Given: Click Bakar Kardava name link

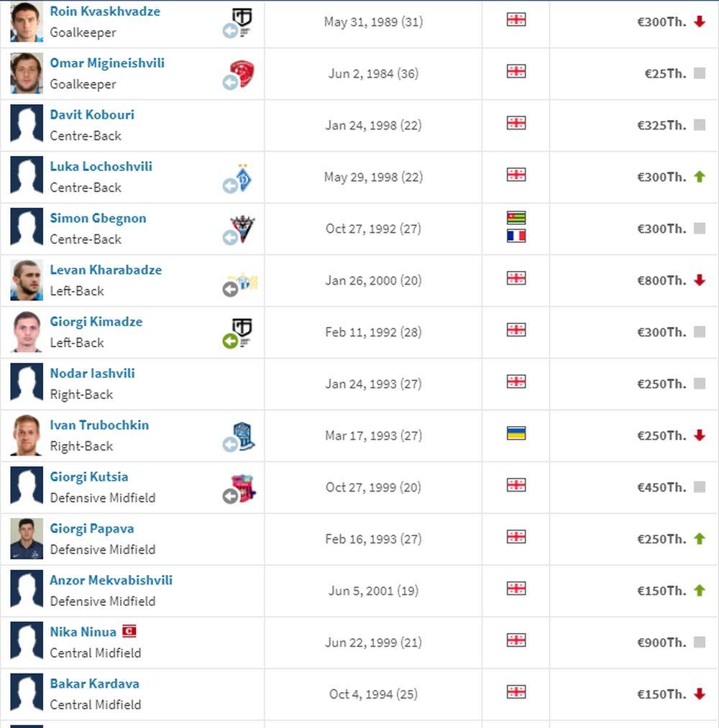Looking at the screenshot, I should coord(94,683).
